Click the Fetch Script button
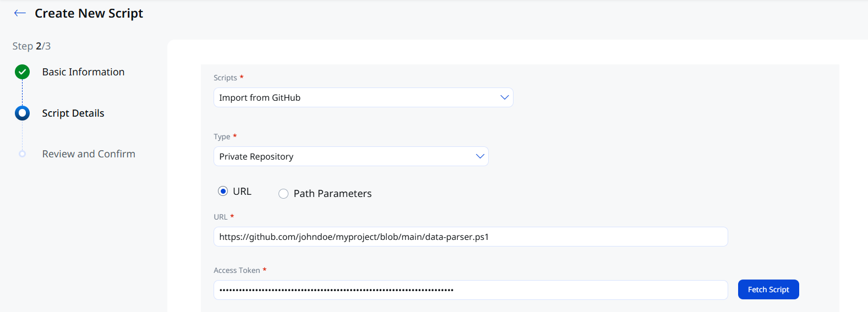Screen dimensions: 868x312 (768, 289)
